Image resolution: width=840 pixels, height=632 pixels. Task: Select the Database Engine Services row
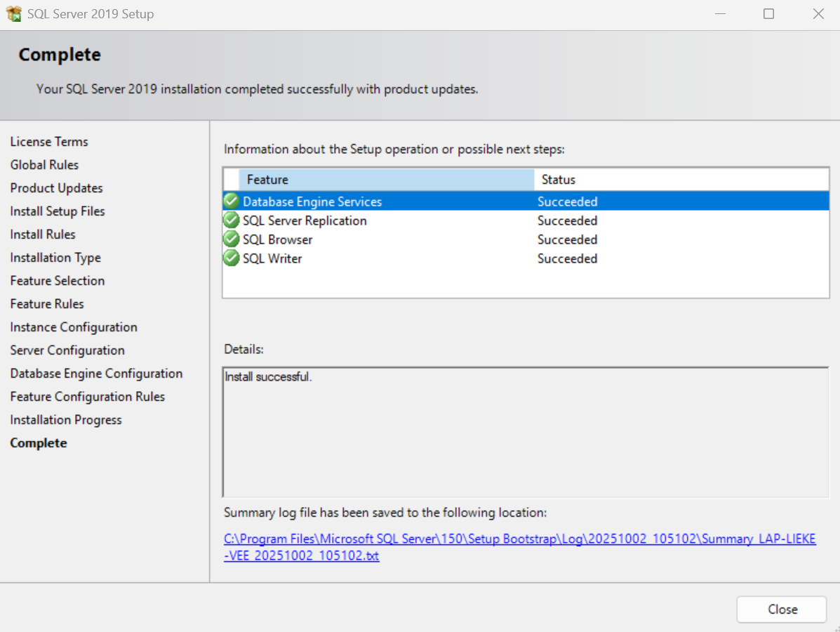(526, 202)
